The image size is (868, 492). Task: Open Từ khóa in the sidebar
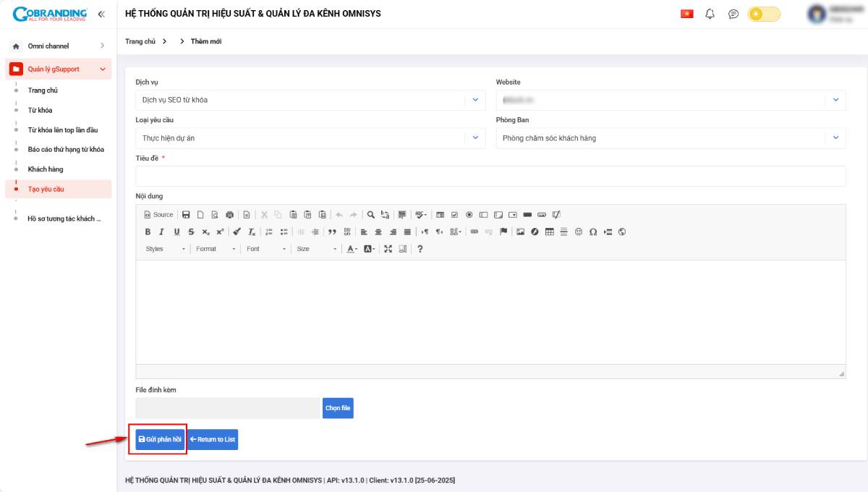point(41,111)
